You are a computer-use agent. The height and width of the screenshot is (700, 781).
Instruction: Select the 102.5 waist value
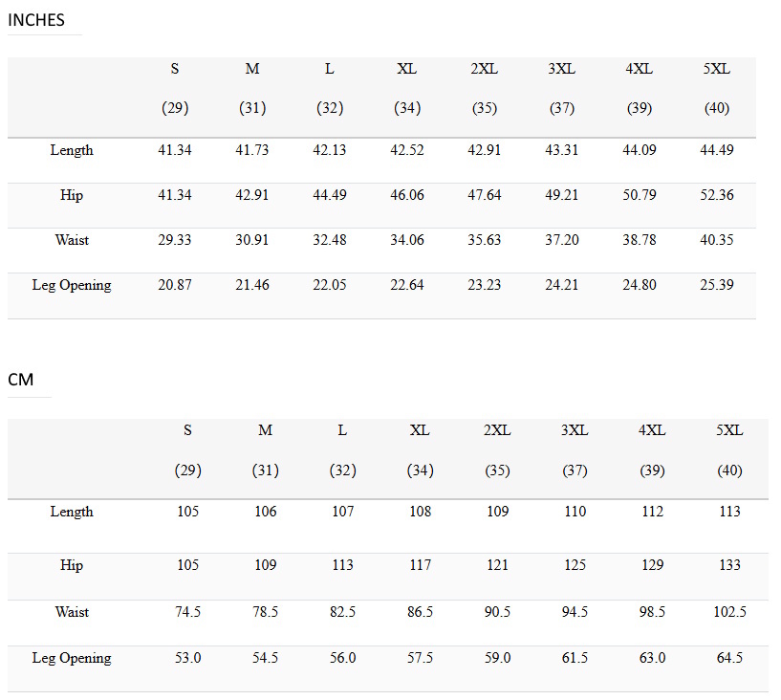coord(729,612)
